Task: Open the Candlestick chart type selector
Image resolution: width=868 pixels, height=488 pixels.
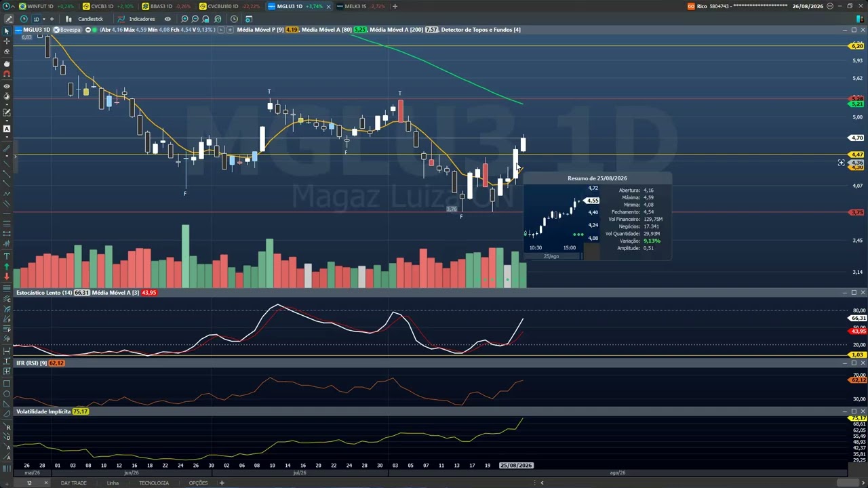Action: point(85,19)
